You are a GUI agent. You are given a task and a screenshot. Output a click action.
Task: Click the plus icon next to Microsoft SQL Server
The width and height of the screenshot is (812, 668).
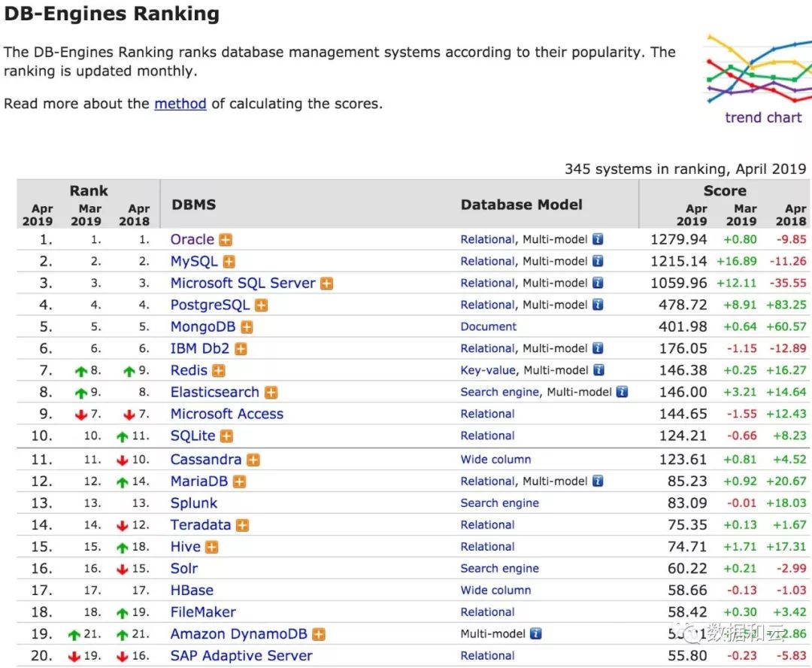[x=326, y=284]
